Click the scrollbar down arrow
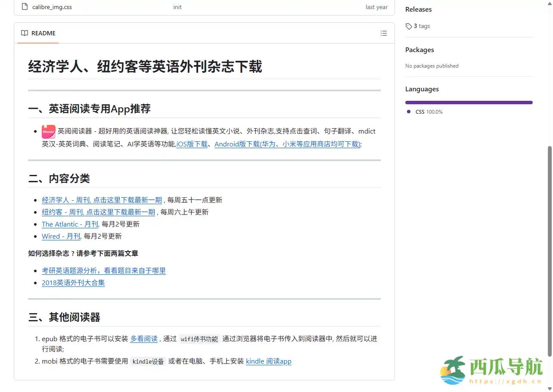553x392 pixels. point(550,388)
